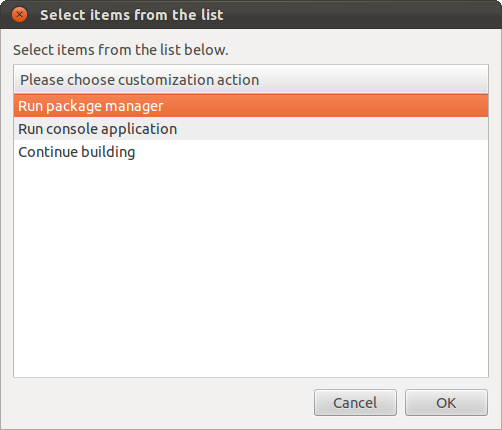Deselect by clicking blank space below Continue building
502x430 pixels.
pyautogui.click(x=251, y=270)
